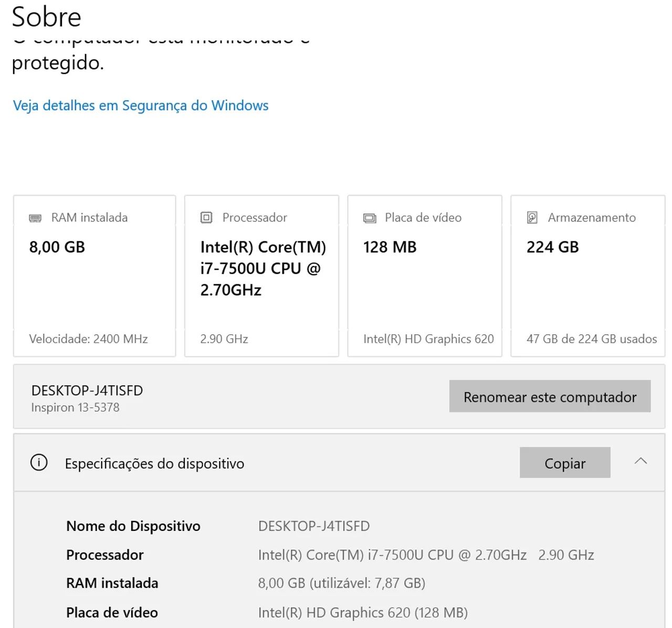The image size is (672, 628).
Task: Click the RAM instalada memory icon
Action: pos(35,218)
